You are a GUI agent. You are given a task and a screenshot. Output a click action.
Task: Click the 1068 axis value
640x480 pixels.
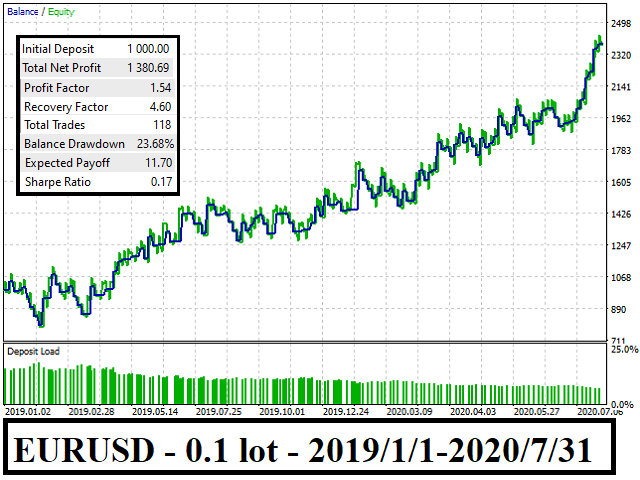pos(621,278)
